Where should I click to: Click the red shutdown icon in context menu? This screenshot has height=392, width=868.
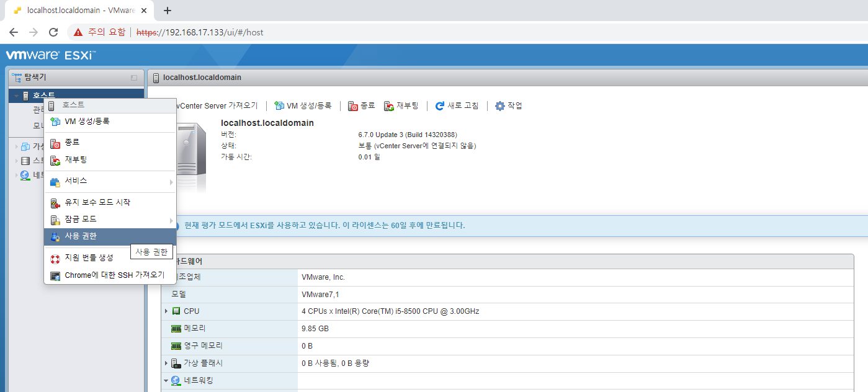pos(55,143)
